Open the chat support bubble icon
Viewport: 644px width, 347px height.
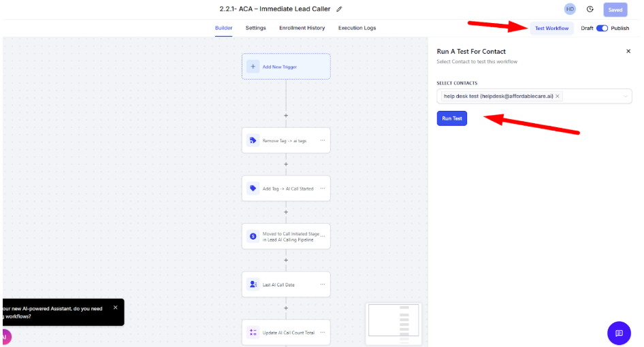pyautogui.click(x=619, y=333)
